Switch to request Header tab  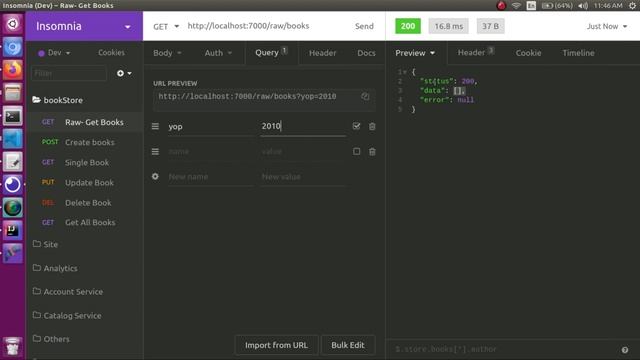(322, 53)
